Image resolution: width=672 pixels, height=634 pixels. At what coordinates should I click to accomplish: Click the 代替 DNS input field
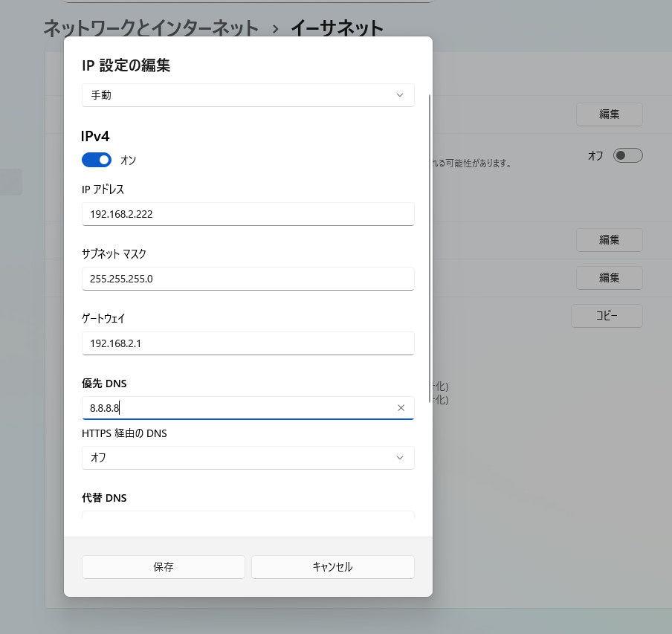[248, 515]
